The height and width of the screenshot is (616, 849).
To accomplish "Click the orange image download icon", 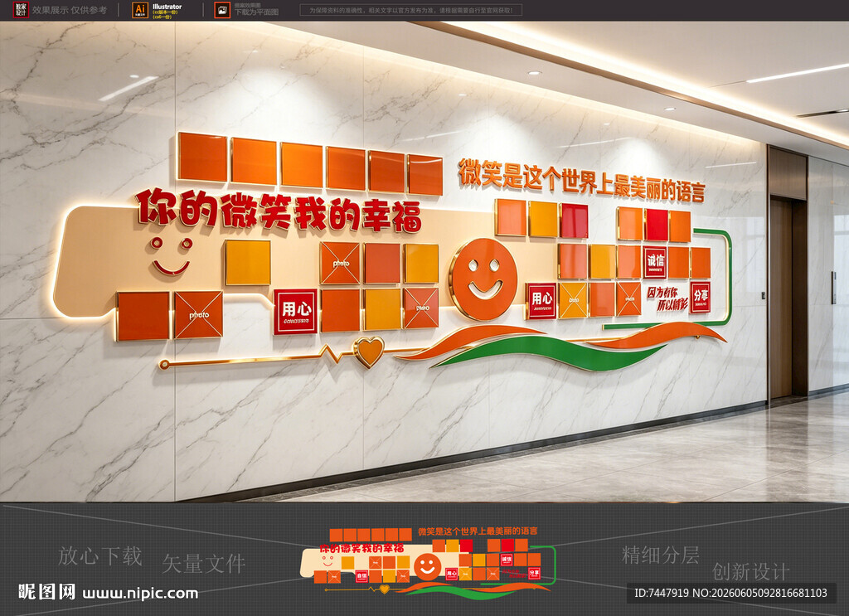I will point(222,10).
